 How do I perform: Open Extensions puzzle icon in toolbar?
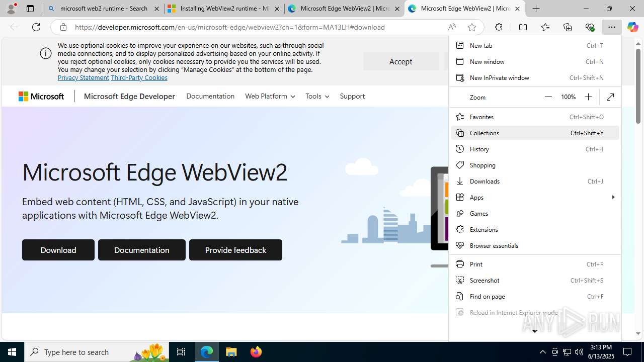[x=499, y=27]
